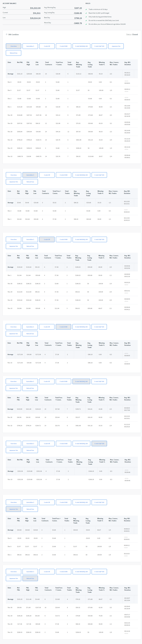Select the highlighted E-mini S&P 500 tab
This screenshot has height=644, width=142.
[99, 443]
